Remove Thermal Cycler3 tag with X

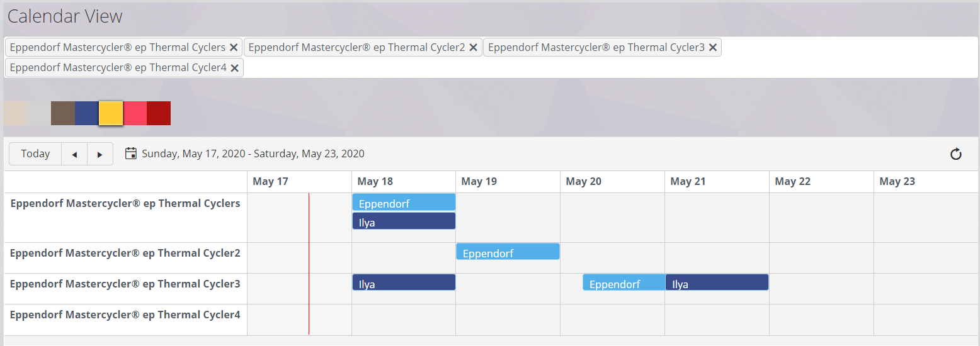(x=712, y=48)
